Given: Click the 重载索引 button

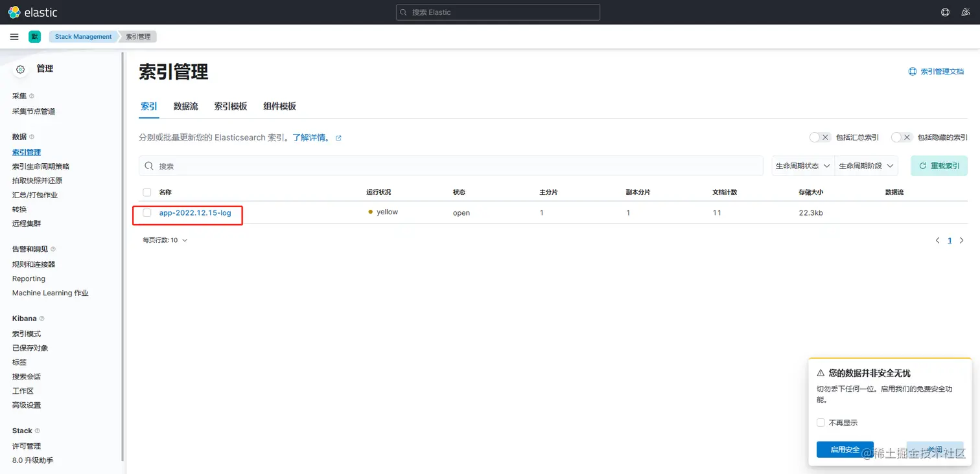Looking at the screenshot, I should [x=939, y=166].
